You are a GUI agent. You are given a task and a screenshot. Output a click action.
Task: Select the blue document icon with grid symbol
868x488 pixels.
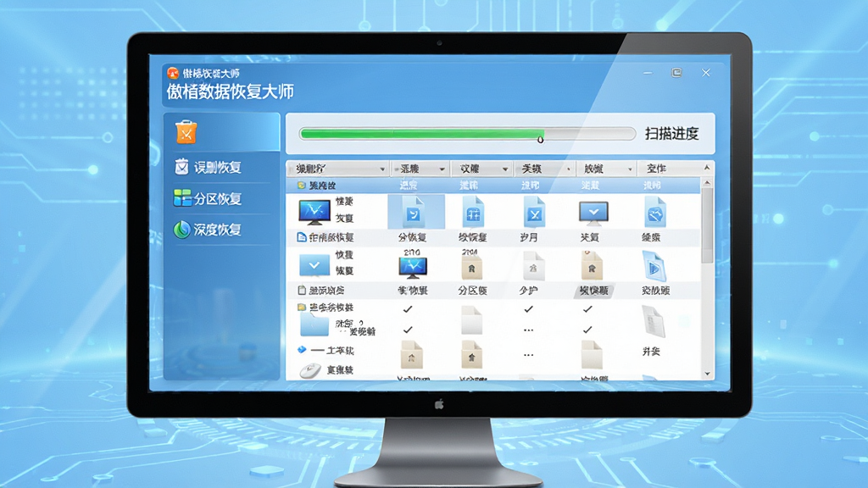click(473, 213)
